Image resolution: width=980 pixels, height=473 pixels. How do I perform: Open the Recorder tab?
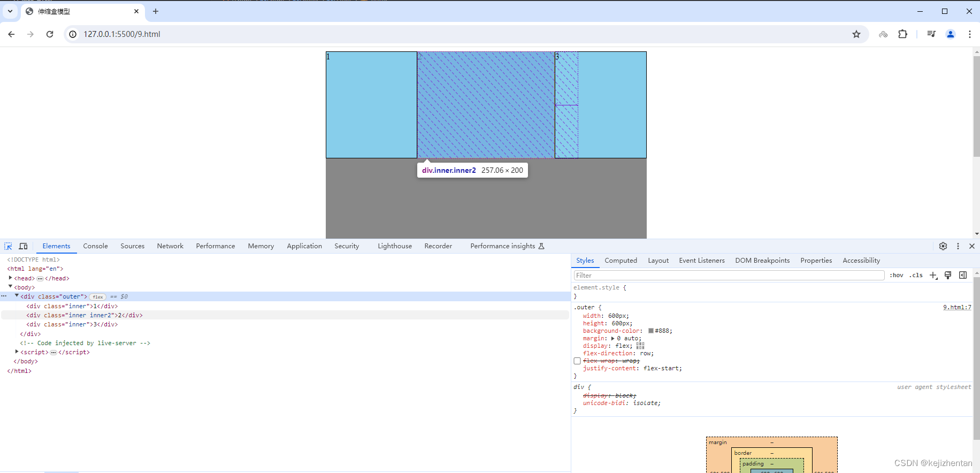click(x=438, y=246)
